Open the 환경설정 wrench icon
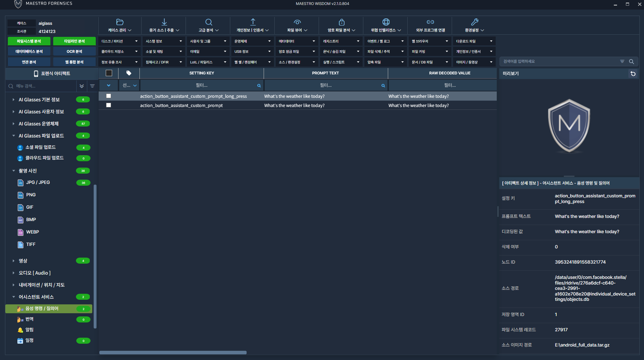The height and width of the screenshot is (360, 644). [475, 22]
